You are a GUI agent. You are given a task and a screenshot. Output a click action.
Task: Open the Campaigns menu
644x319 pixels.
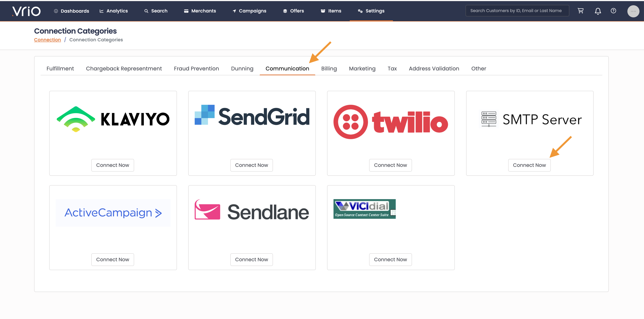pos(249,11)
